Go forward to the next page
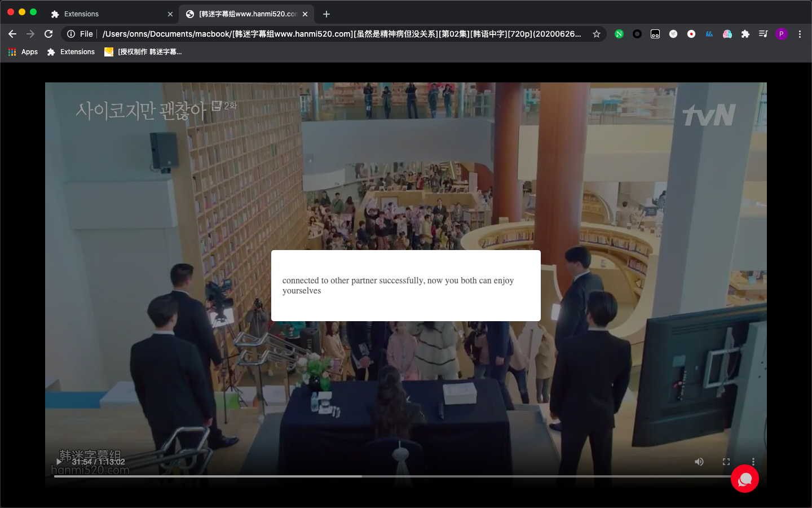The height and width of the screenshot is (508, 812). click(30, 34)
